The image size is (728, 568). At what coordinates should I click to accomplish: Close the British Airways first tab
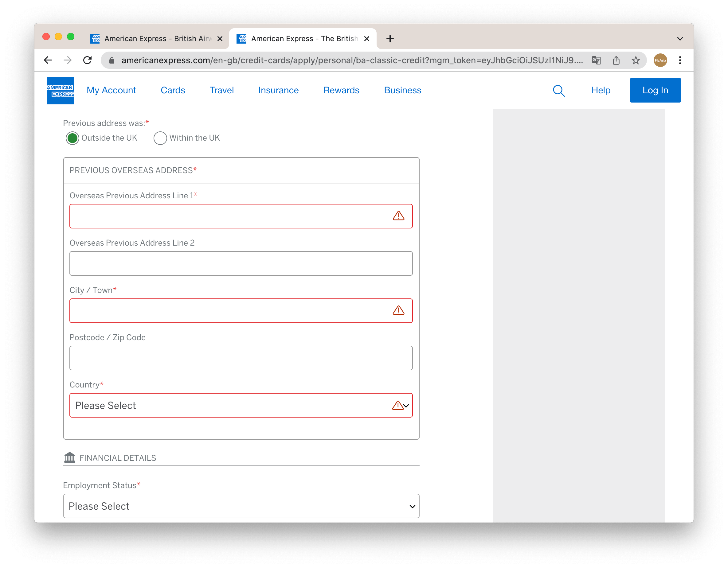pos(220,39)
